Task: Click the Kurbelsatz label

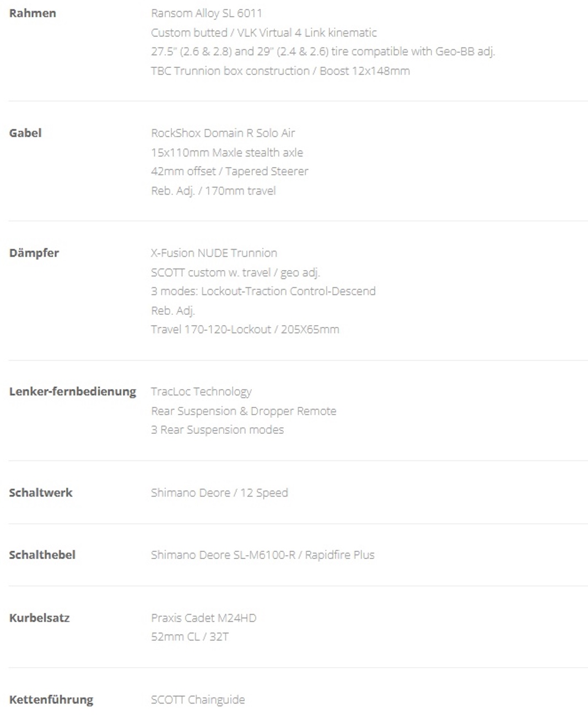Action: tap(40, 618)
